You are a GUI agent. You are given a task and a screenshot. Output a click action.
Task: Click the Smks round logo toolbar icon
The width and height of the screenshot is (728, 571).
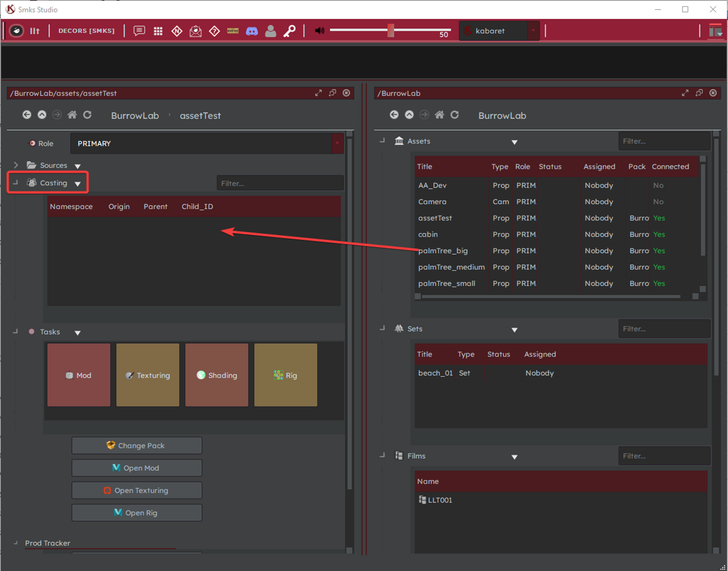pos(16,31)
